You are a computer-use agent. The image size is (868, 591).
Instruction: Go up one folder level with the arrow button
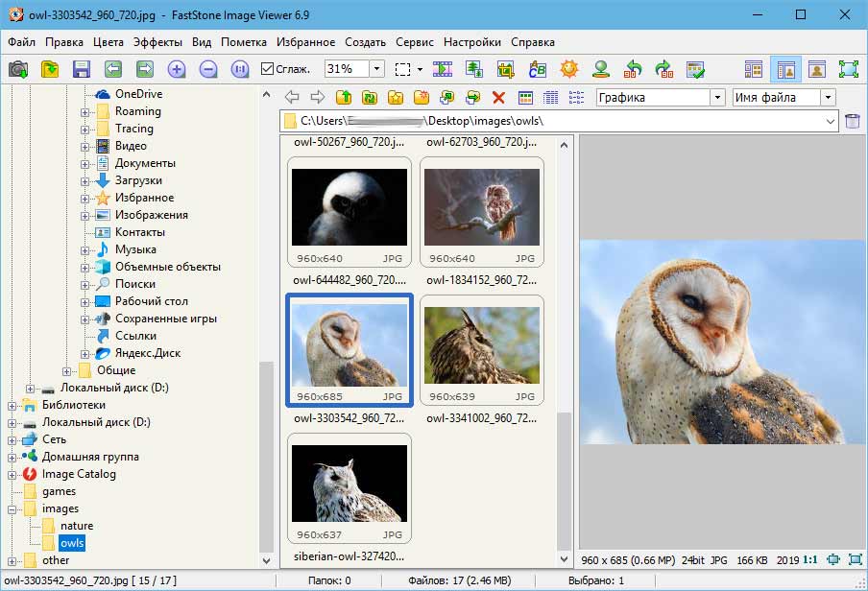click(344, 97)
